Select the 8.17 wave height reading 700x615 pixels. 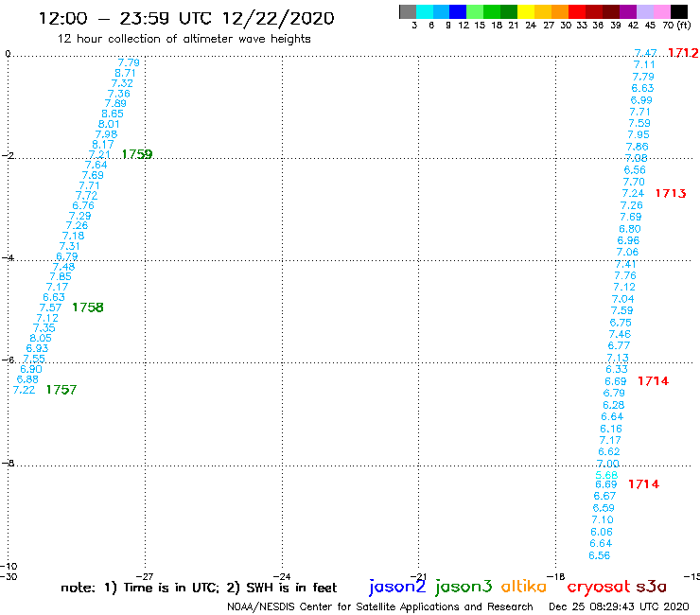pyautogui.click(x=103, y=145)
